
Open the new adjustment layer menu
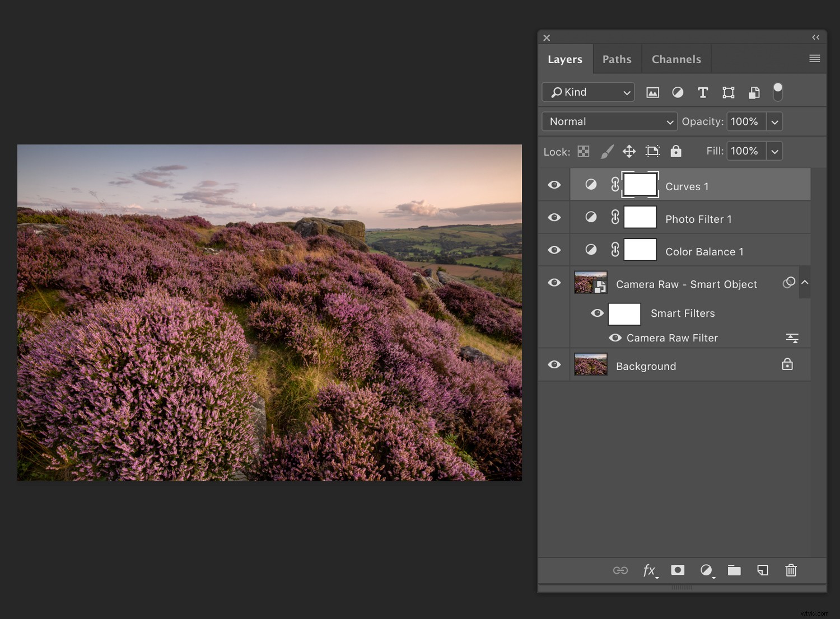pos(707,570)
